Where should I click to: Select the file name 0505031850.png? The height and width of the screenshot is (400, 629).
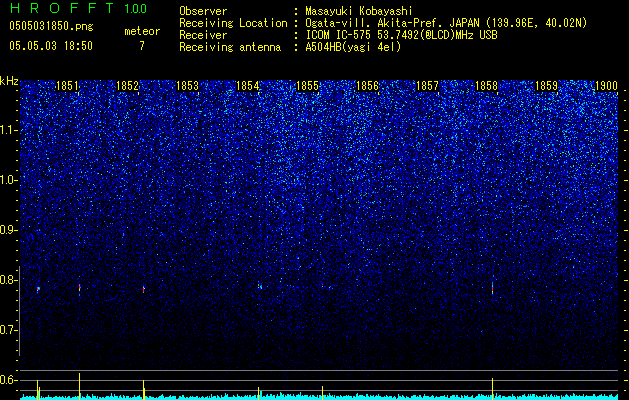51,27
